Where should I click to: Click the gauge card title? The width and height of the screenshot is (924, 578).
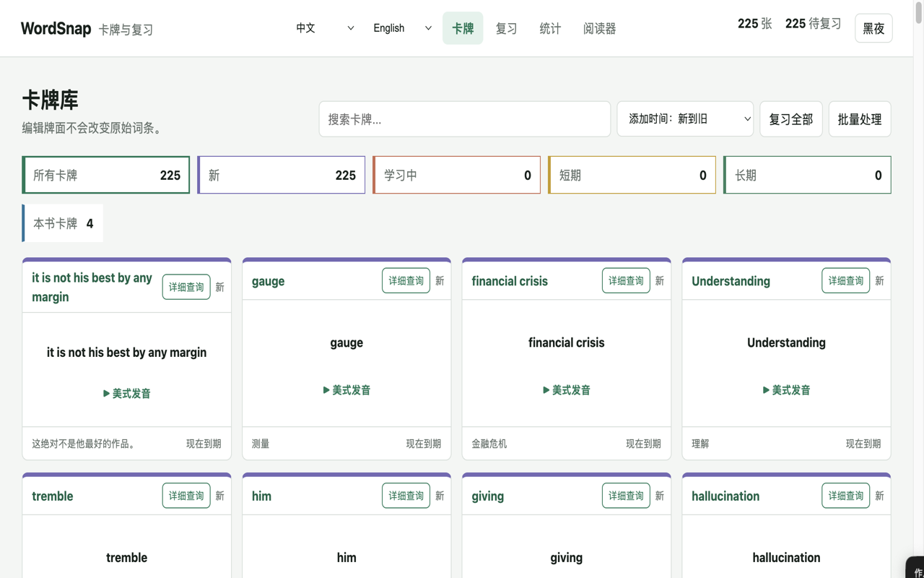pyautogui.click(x=268, y=281)
